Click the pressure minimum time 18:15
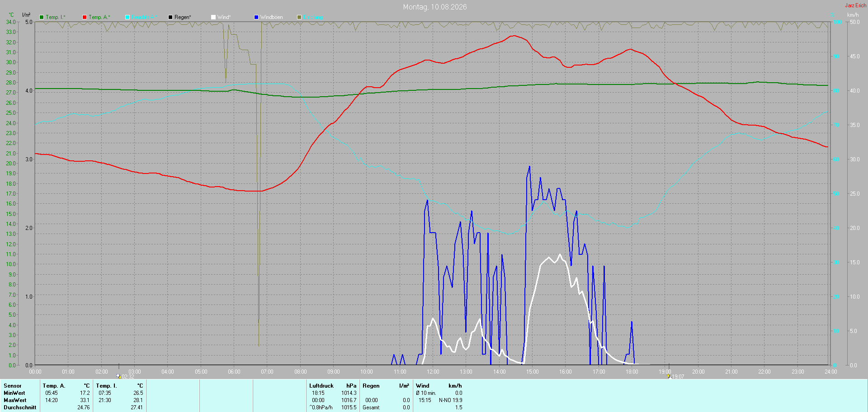Image resolution: width=868 pixels, height=412 pixels. 318,393
